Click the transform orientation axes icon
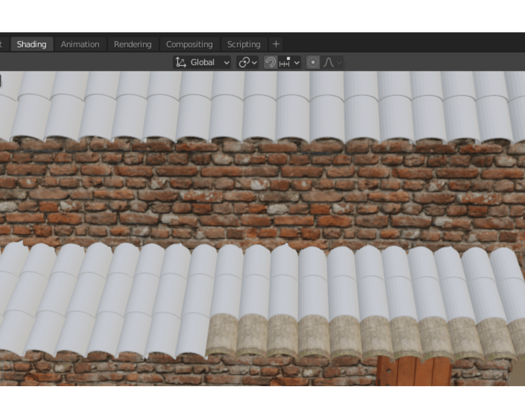The height and width of the screenshot is (420, 525). coord(180,63)
